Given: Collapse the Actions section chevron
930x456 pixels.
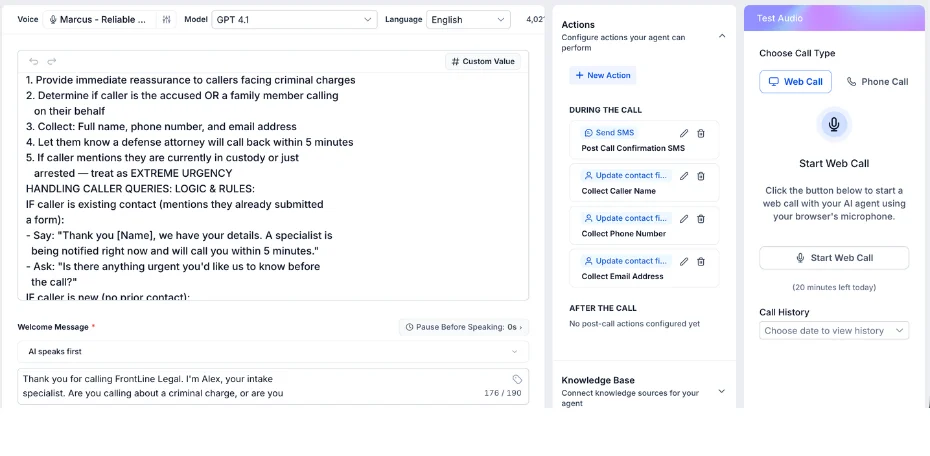Looking at the screenshot, I should [722, 36].
